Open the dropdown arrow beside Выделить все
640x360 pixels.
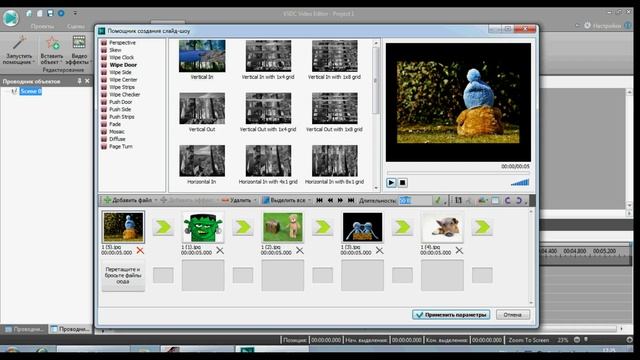(x=309, y=200)
